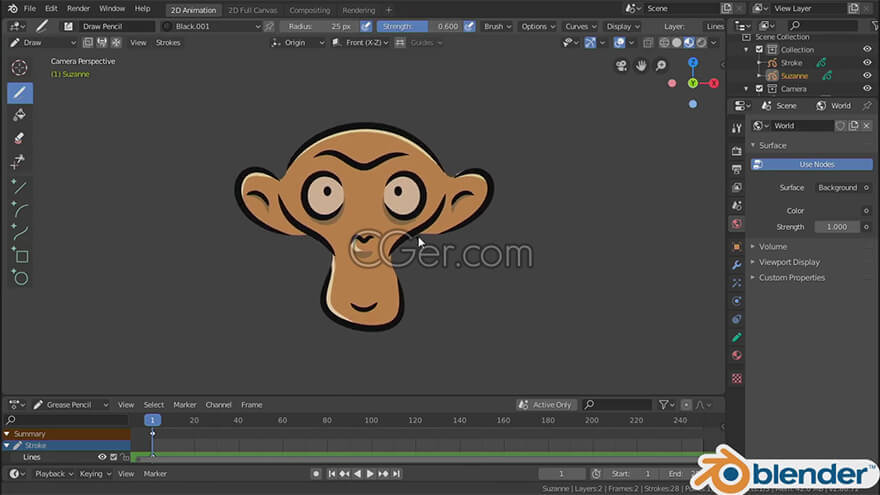This screenshot has width=880, height=495.
Task: Expand the Volume panel
Action: point(773,246)
